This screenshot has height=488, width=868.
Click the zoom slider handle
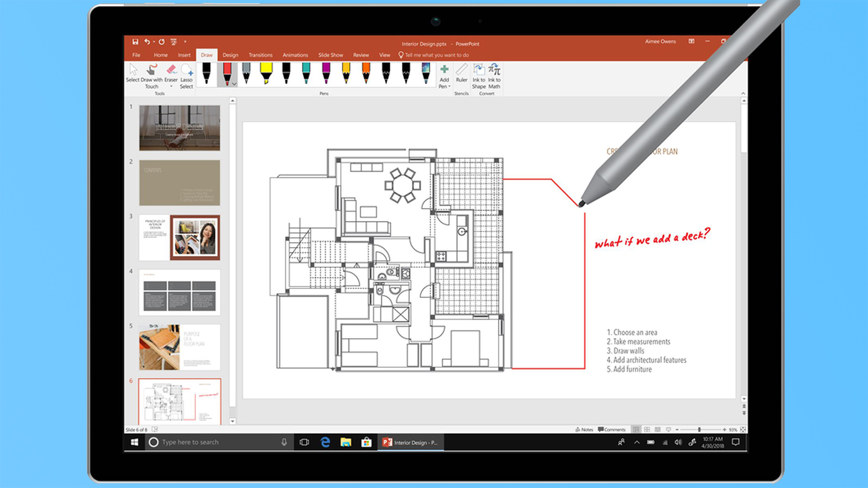(x=699, y=430)
